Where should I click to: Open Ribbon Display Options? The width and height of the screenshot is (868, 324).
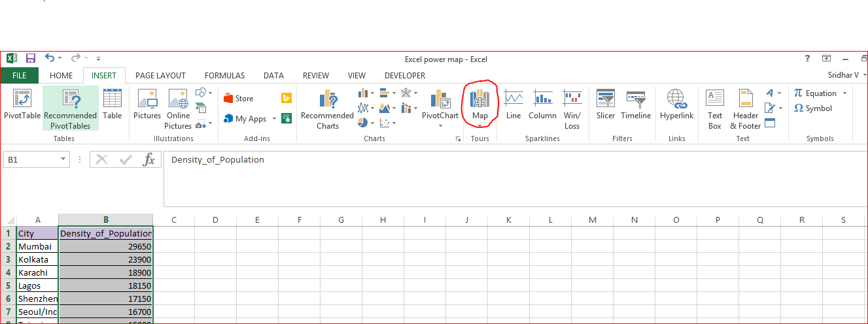click(x=827, y=58)
